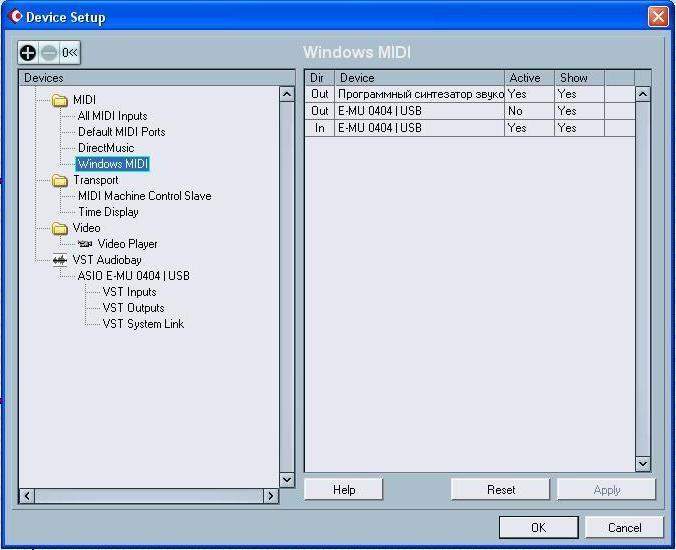Click device tree scroll up arrow
This screenshot has height=550, width=676.
(x=287, y=94)
